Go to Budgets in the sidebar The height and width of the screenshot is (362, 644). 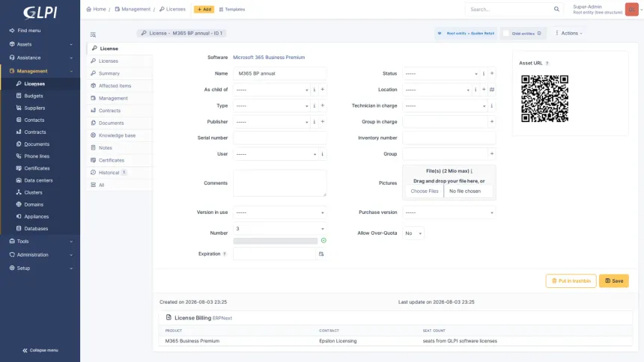tap(33, 96)
